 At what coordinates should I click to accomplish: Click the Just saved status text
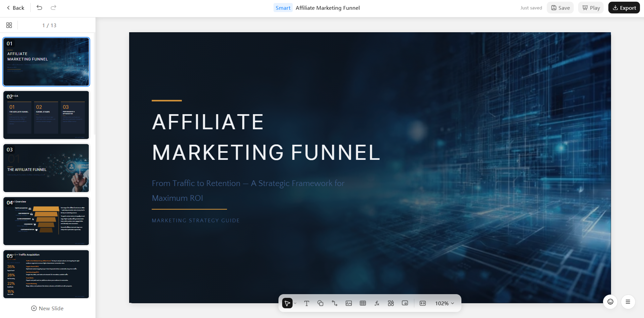coord(531,8)
